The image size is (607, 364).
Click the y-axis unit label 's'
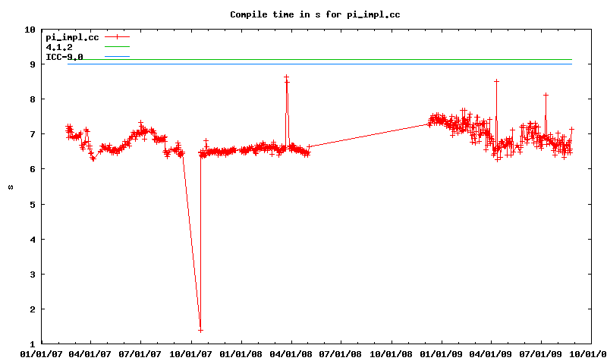click(x=9, y=187)
